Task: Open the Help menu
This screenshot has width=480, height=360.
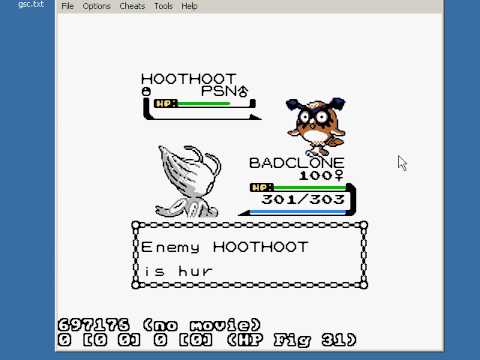Action: point(189,6)
